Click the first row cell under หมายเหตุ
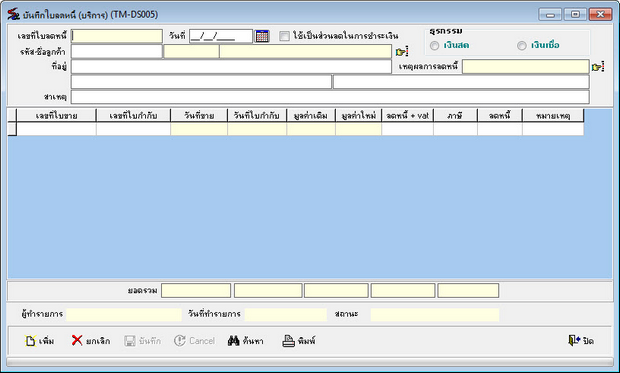Screen dimensions: 620x373 tap(553, 129)
